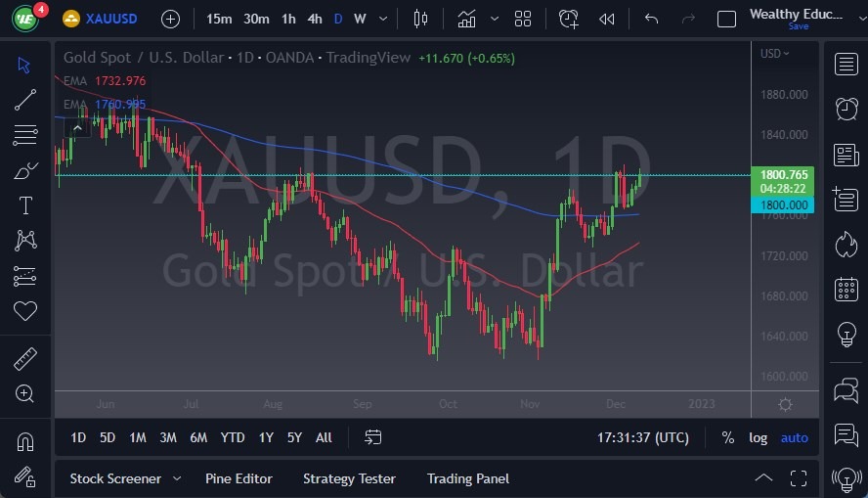Select the YTD date range

233,437
